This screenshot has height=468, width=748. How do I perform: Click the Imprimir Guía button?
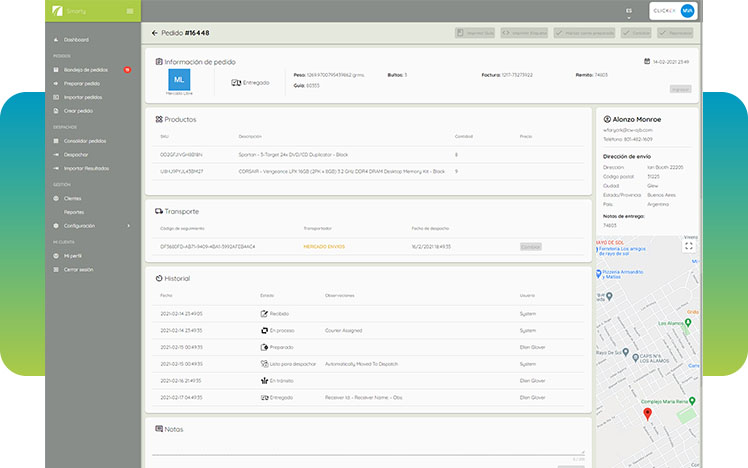pos(475,33)
